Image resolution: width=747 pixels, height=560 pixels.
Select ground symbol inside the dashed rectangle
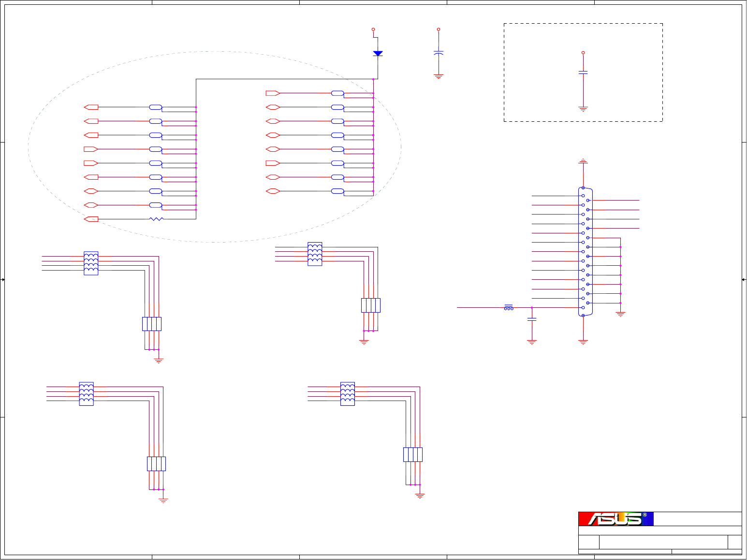pyautogui.click(x=583, y=109)
